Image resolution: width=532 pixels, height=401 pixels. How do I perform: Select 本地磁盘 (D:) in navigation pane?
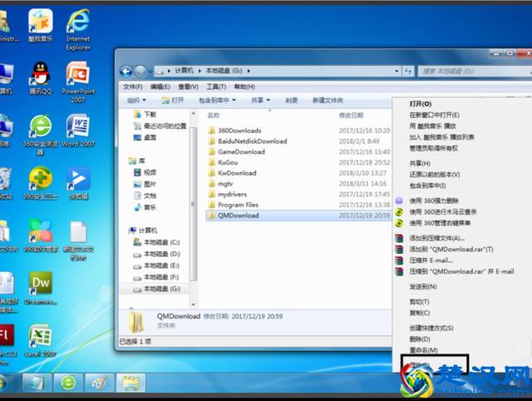(x=156, y=254)
